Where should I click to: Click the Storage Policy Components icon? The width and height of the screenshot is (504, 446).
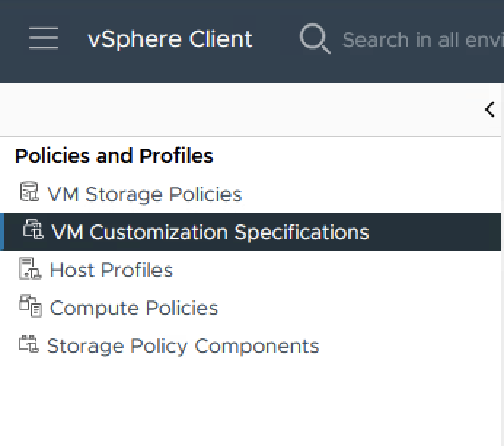pyautogui.click(x=28, y=345)
